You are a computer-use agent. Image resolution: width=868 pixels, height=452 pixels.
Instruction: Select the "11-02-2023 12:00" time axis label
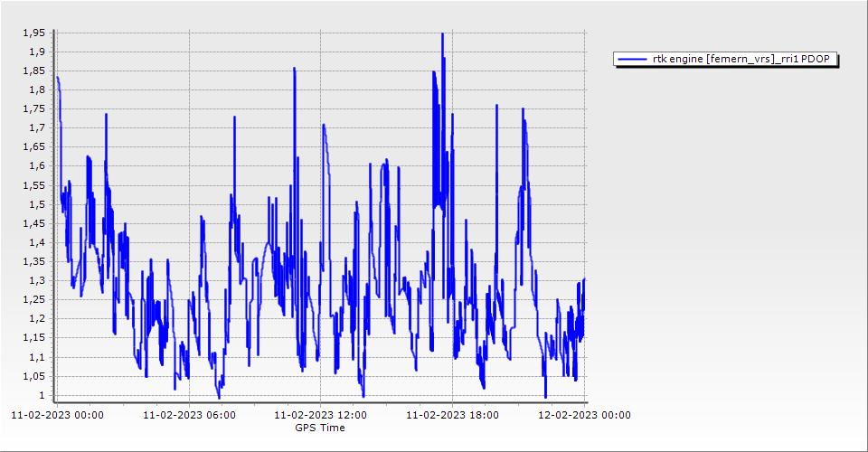(320, 415)
